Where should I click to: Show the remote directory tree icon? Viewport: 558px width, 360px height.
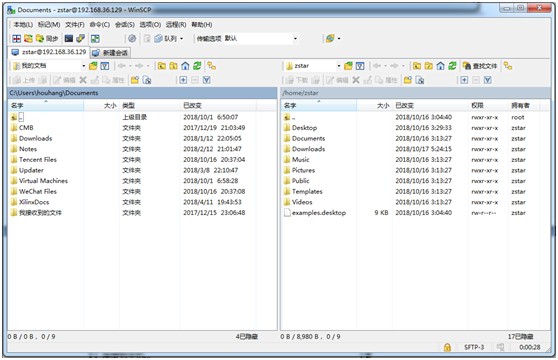click(508, 66)
